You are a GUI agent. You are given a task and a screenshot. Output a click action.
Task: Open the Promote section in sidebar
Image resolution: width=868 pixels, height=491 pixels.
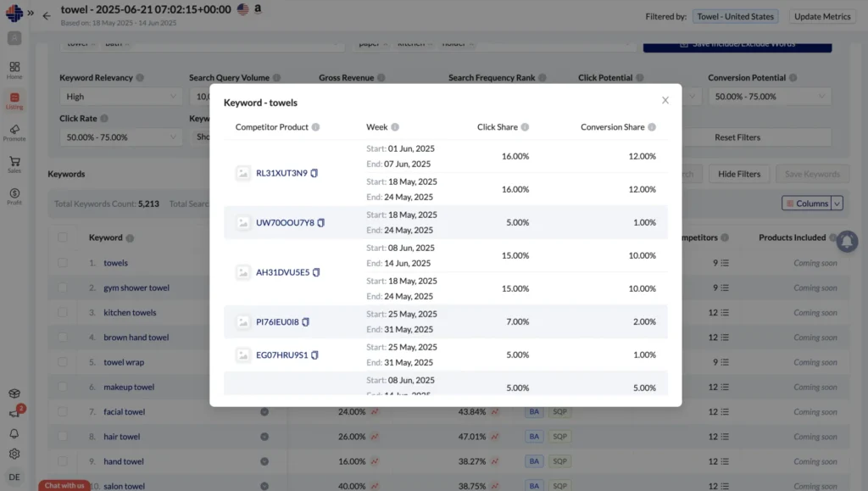point(14,132)
